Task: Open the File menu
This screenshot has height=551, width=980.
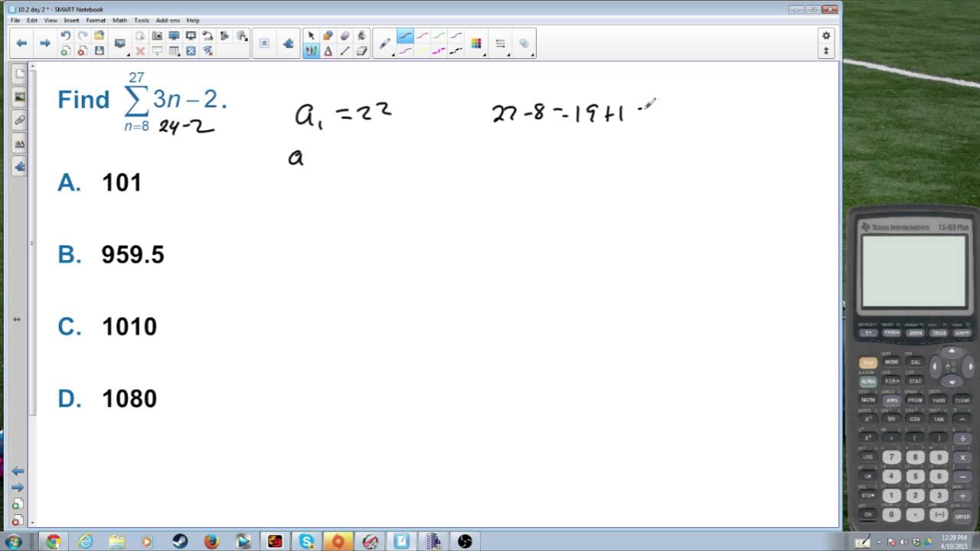Action: coord(15,21)
